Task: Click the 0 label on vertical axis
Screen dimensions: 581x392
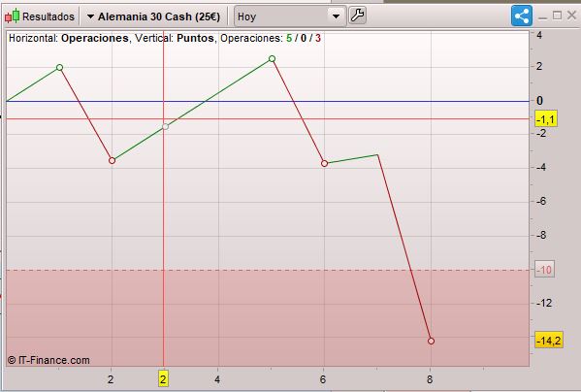Action: click(539, 100)
